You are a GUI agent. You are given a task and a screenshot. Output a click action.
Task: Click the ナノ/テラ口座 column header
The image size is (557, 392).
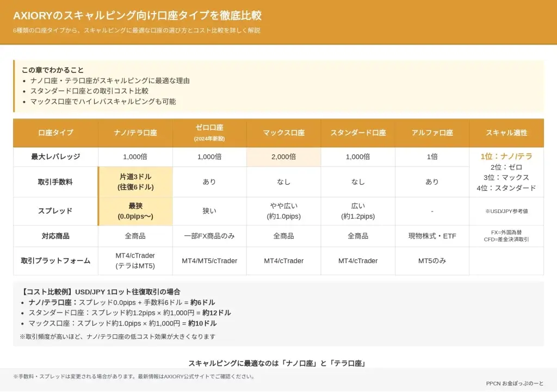pos(135,133)
